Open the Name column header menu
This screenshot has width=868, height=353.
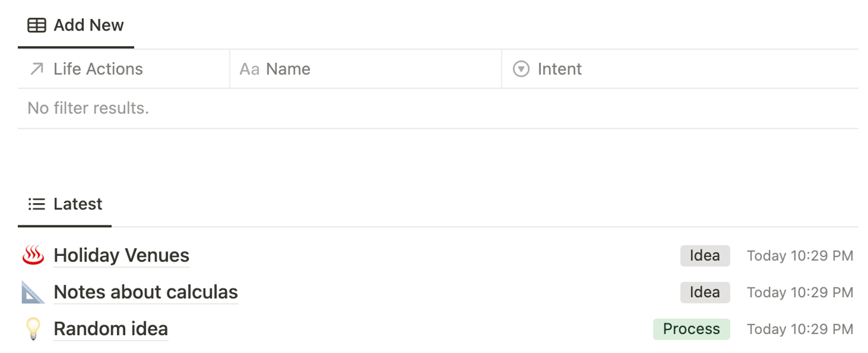tap(288, 69)
